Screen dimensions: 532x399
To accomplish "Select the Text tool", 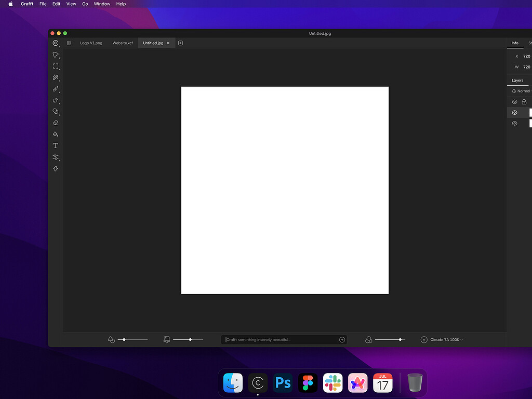I will point(56,145).
